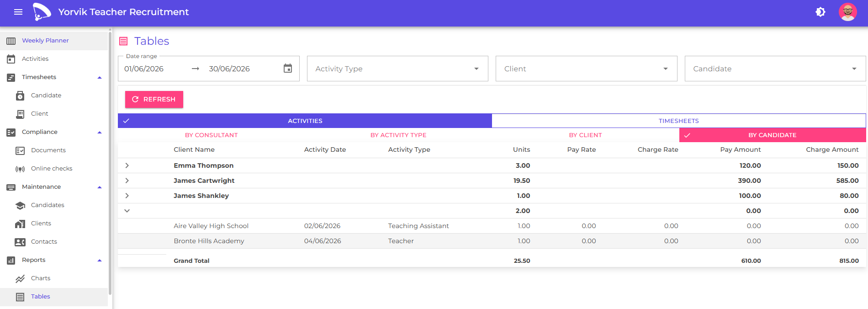Select the By Consultant grouping
The width and height of the screenshot is (868, 309).
click(x=211, y=135)
